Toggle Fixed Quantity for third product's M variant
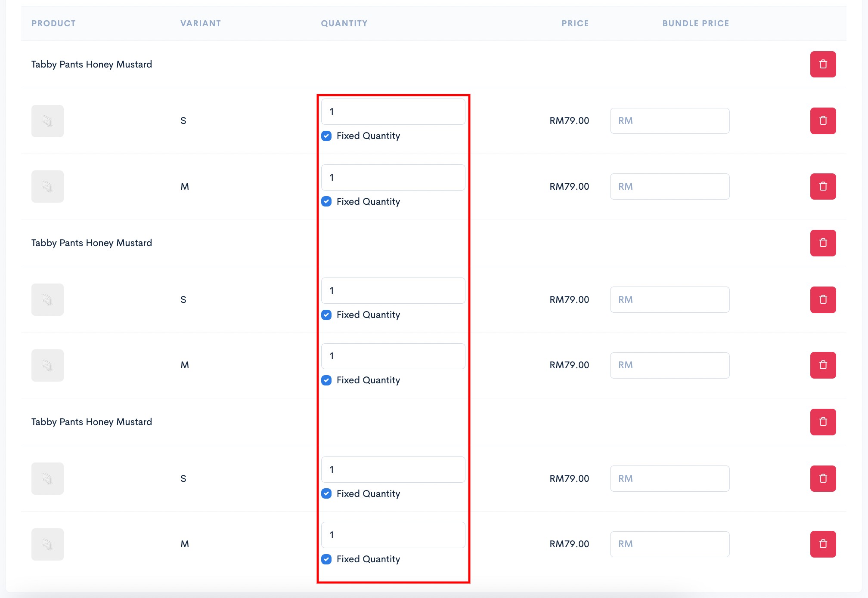 click(326, 559)
